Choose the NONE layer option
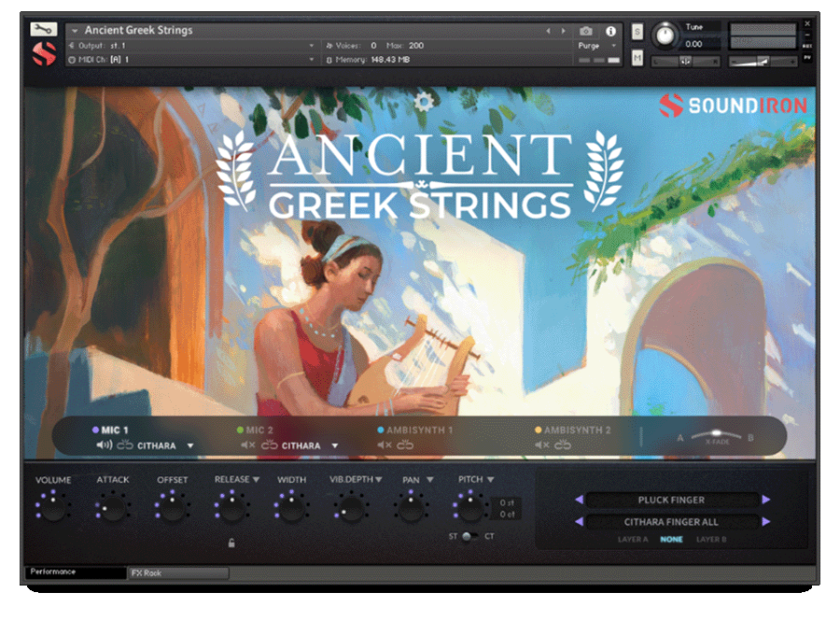840x621 pixels. (x=671, y=539)
